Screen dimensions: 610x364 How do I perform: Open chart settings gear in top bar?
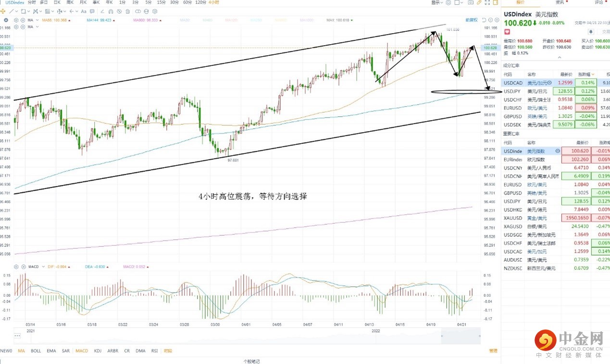448,3
